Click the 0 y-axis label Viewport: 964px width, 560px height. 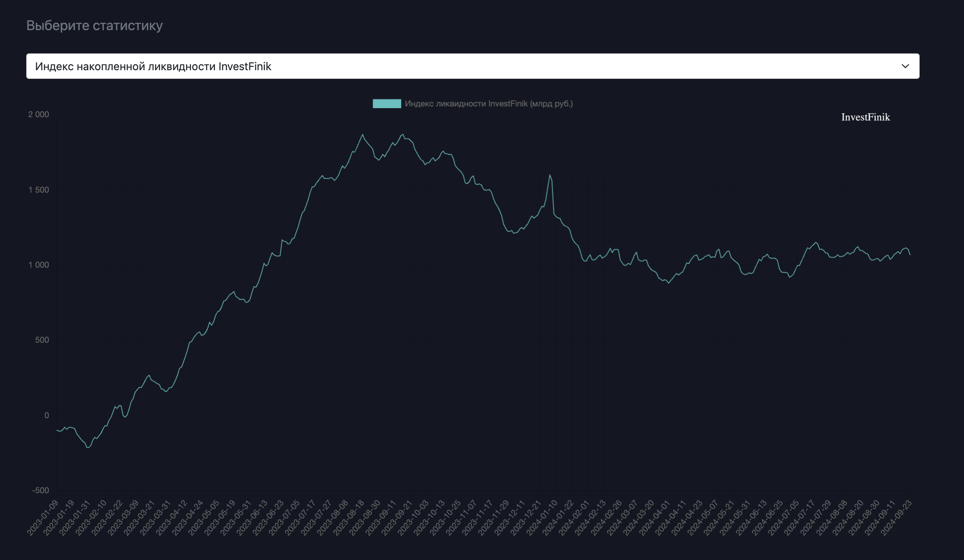click(x=47, y=415)
